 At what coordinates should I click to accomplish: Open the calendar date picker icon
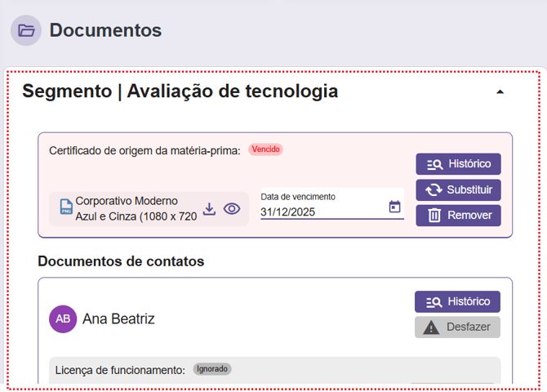pyautogui.click(x=394, y=207)
